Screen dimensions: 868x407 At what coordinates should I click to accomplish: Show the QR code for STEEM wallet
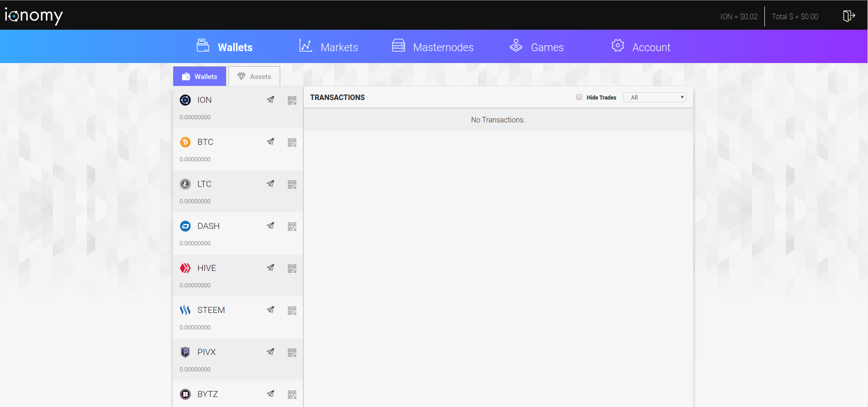coord(292,311)
